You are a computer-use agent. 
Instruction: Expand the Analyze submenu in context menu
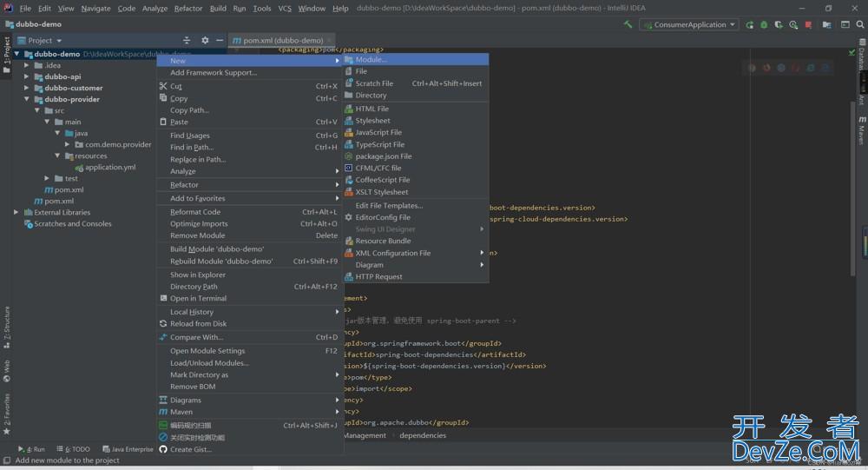click(x=250, y=171)
